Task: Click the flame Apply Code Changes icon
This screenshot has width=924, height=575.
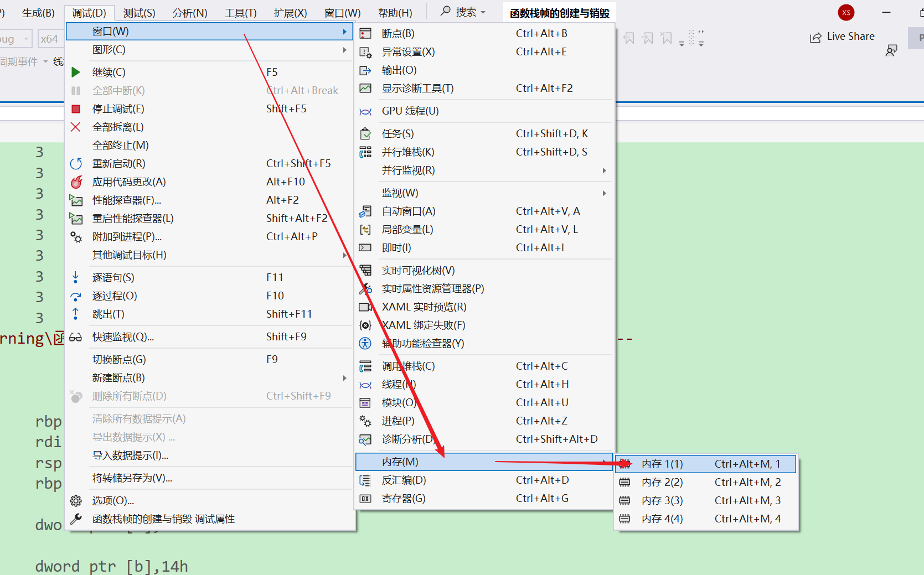Action: (76, 182)
